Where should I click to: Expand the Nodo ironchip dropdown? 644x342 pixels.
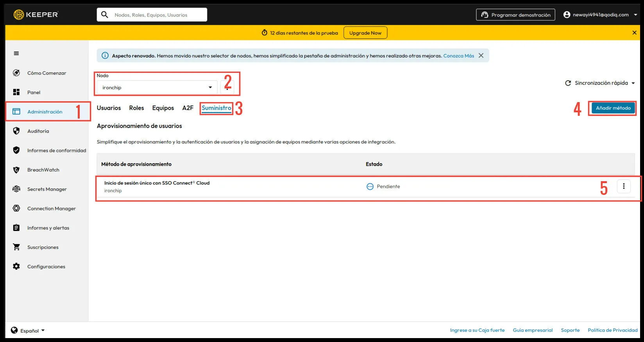(x=157, y=88)
